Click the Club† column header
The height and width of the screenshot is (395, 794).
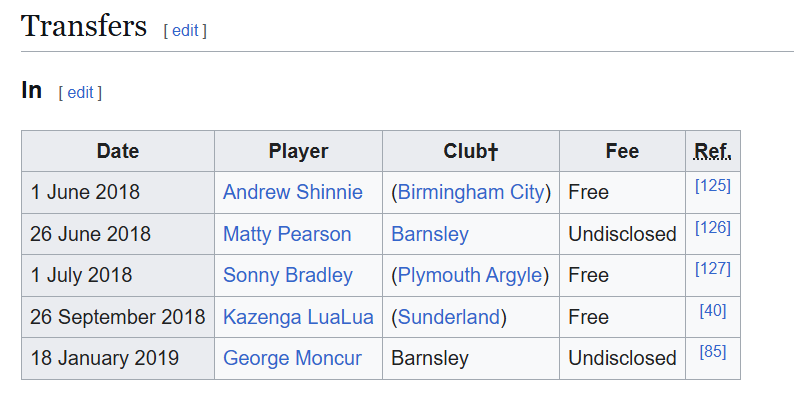[471, 151]
